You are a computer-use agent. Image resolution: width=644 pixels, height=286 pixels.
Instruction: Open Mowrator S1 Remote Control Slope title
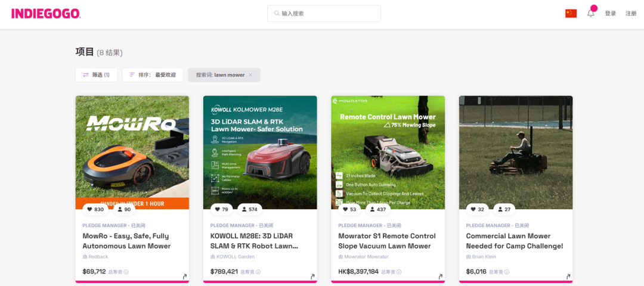(387, 241)
